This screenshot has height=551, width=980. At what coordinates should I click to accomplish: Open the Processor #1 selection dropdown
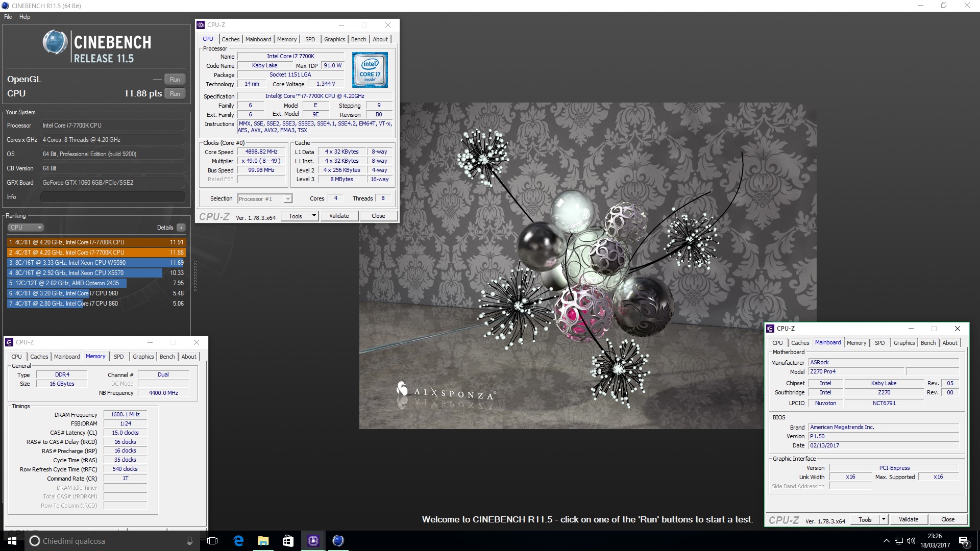[x=265, y=199]
